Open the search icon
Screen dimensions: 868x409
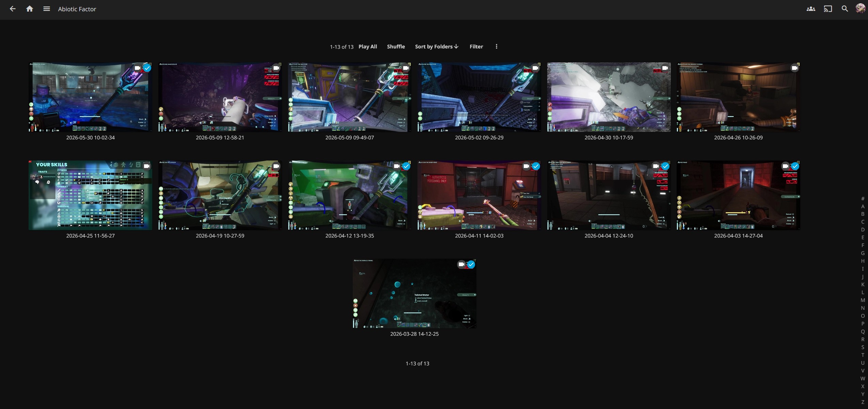(845, 9)
